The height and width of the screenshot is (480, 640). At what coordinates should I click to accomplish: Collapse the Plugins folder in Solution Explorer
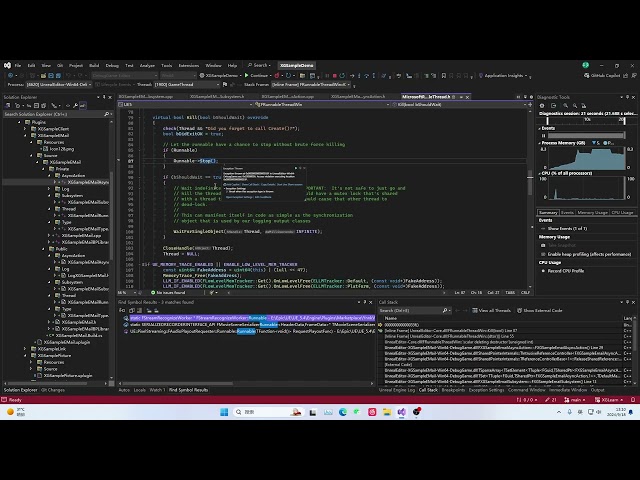click(x=19, y=122)
